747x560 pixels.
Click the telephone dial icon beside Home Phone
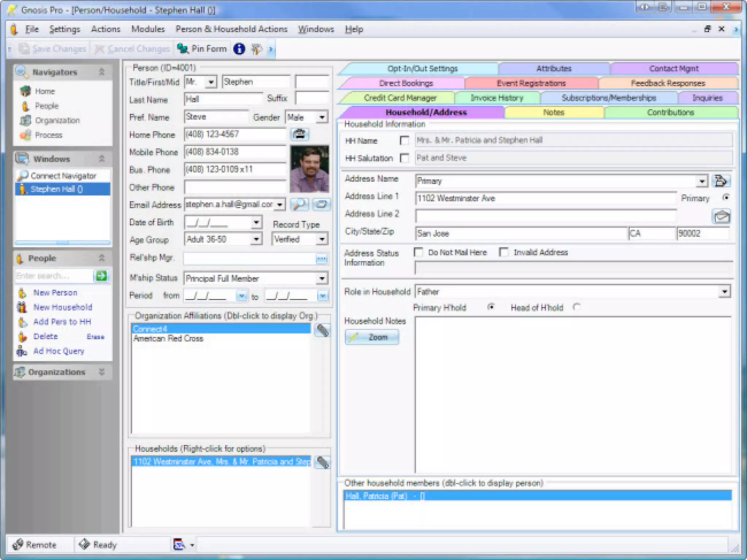coord(300,135)
